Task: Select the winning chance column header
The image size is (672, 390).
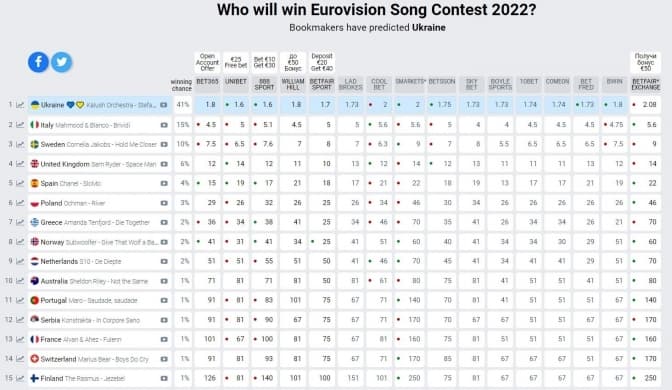Action: point(181,85)
